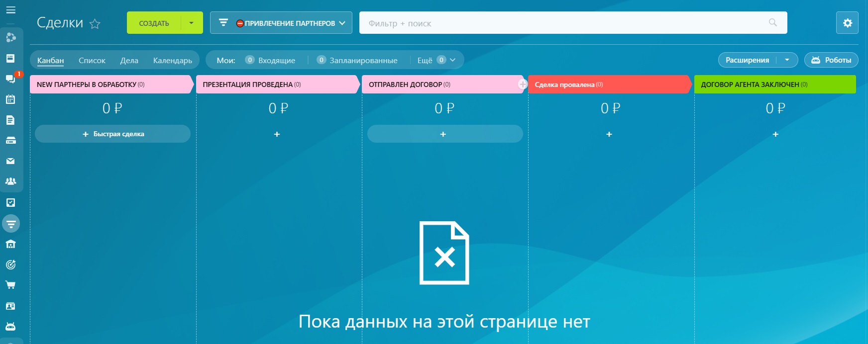The image size is (868, 344).
Task: Open the marketing target sidebar icon
Action: (x=10, y=264)
